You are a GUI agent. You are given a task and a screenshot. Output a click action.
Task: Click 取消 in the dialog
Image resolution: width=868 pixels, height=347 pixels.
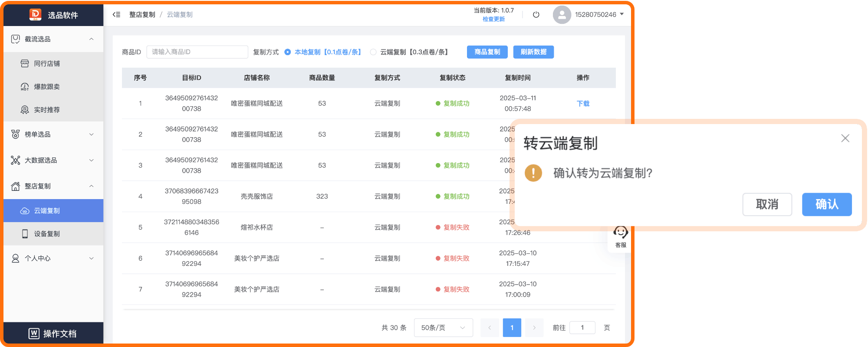coord(767,204)
